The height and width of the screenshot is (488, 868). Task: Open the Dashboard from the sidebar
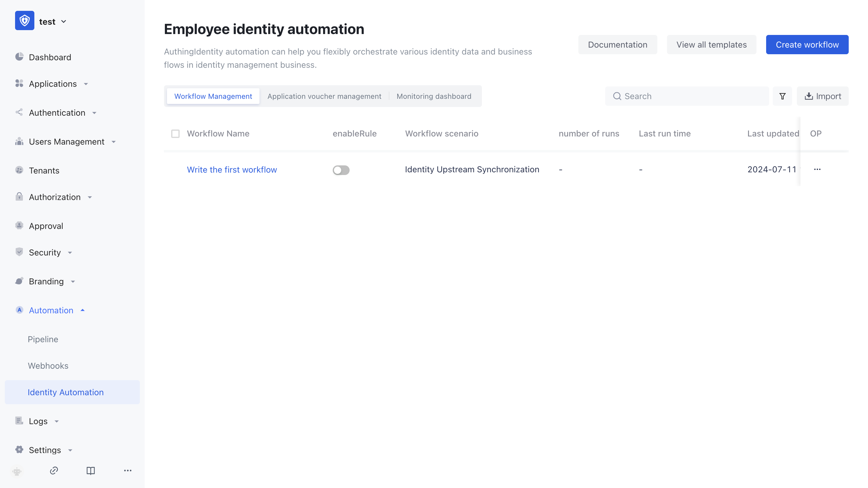(x=50, y=57)
